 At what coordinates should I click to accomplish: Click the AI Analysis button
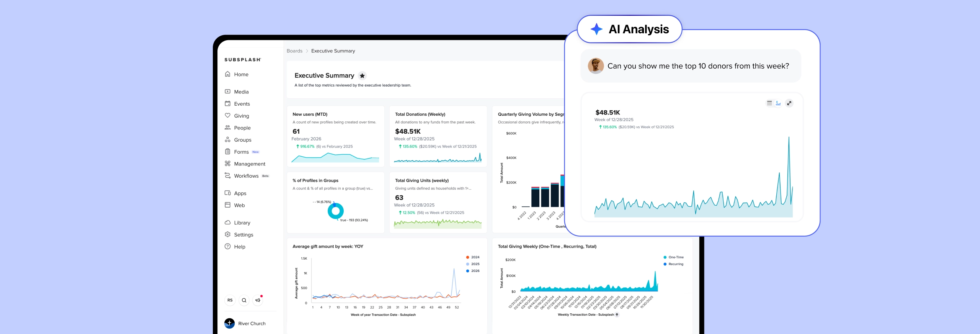coord(629,29)
